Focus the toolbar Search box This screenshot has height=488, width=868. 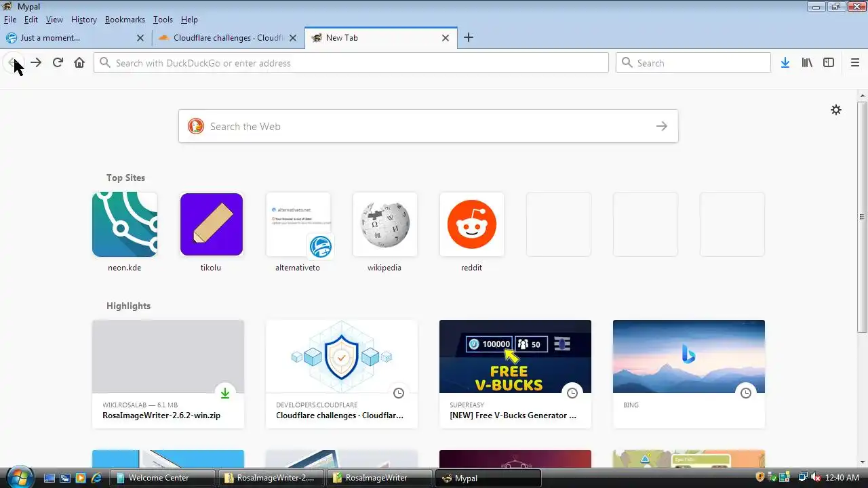coord(693,62)
